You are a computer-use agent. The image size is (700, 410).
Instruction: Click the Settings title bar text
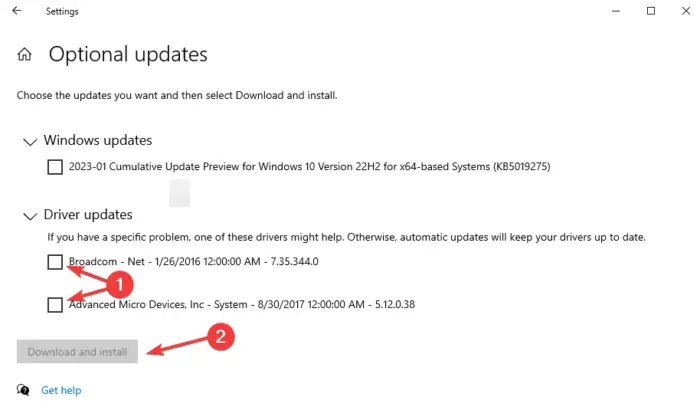[62, 12]
